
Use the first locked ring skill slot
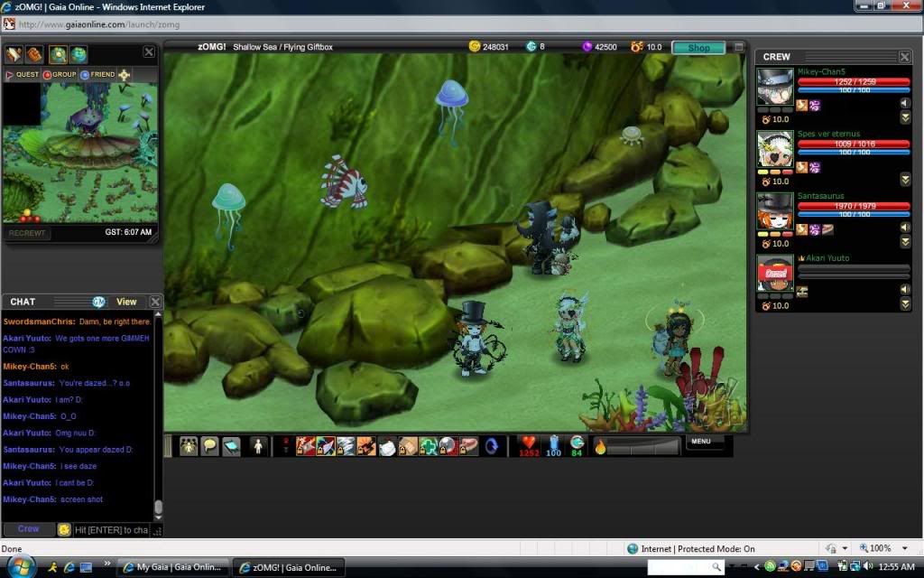[x=305, y=446]
